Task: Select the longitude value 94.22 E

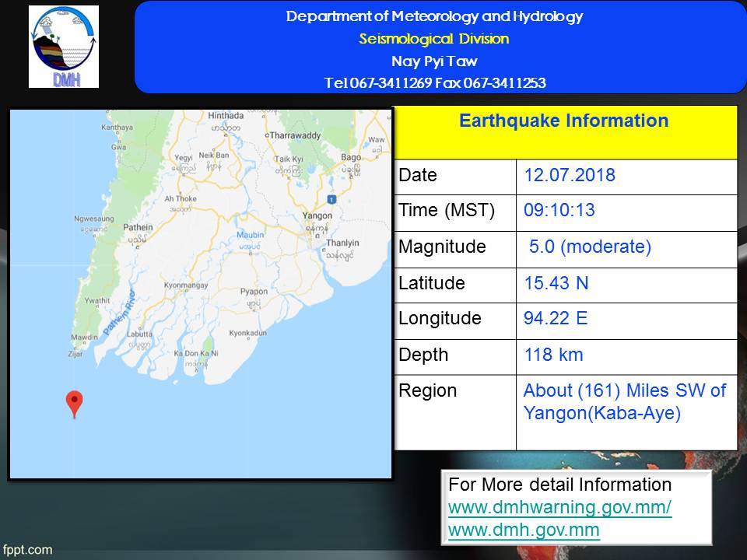Action: (x=556, y=318)
